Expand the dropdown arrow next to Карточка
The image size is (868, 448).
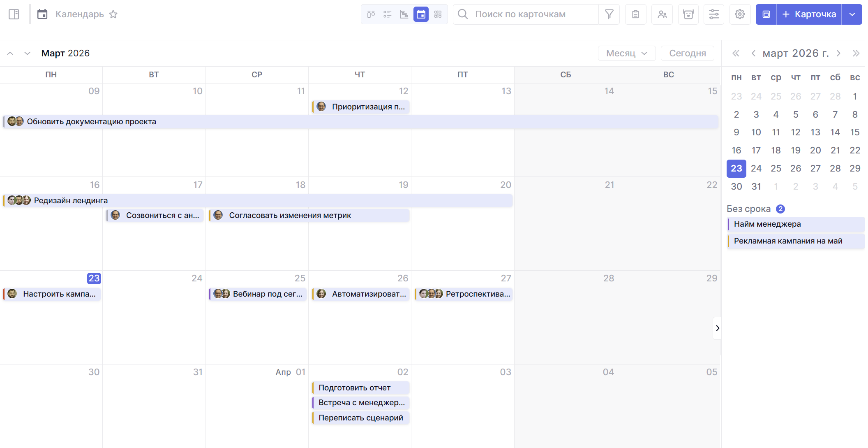tap(852, 14)
